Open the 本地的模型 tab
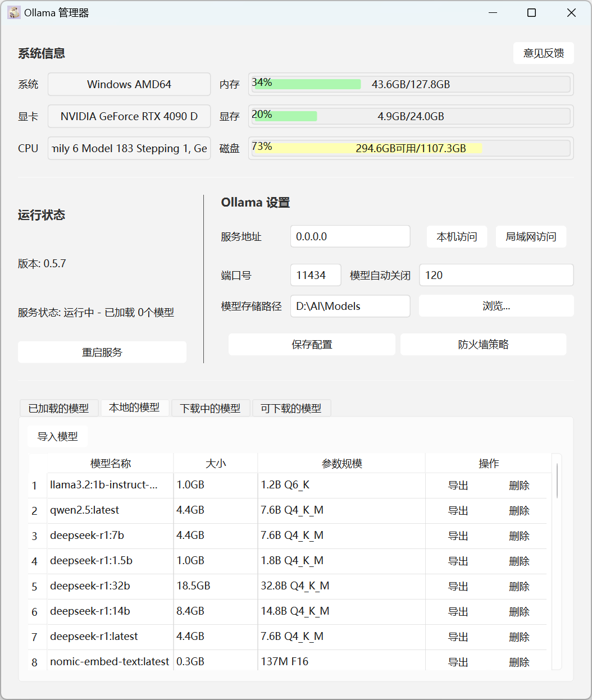 pos(135,408)
